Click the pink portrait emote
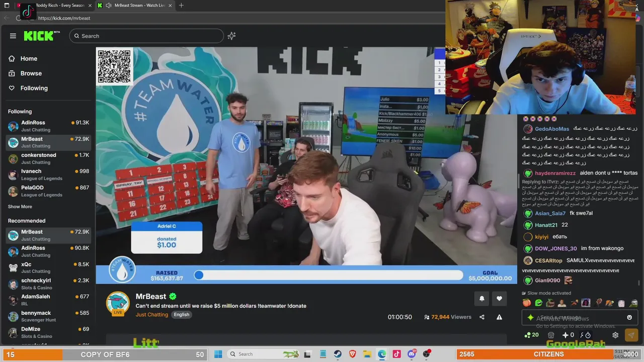The height and width of the screenshot is (362, 644). click(586, 303)
